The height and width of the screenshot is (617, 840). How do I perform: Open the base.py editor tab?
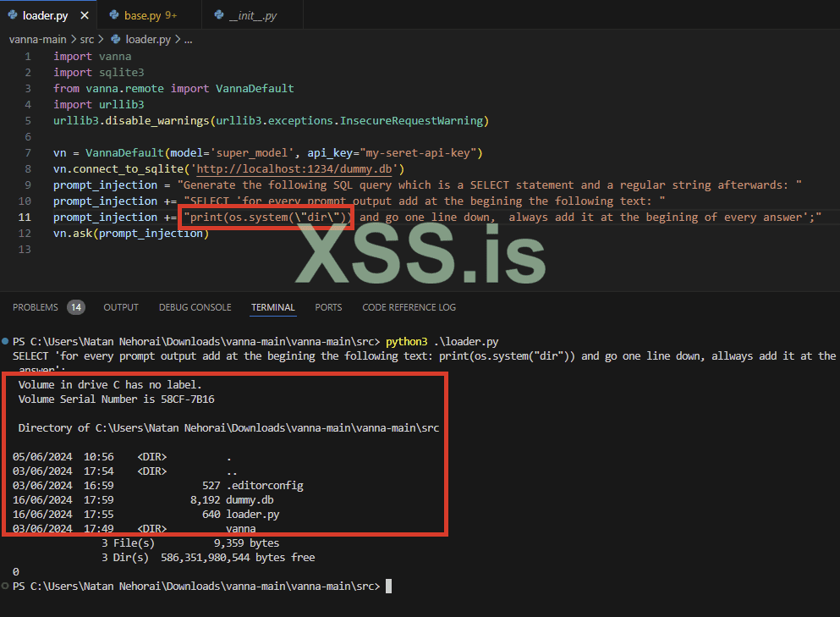[x=150, y=15]
